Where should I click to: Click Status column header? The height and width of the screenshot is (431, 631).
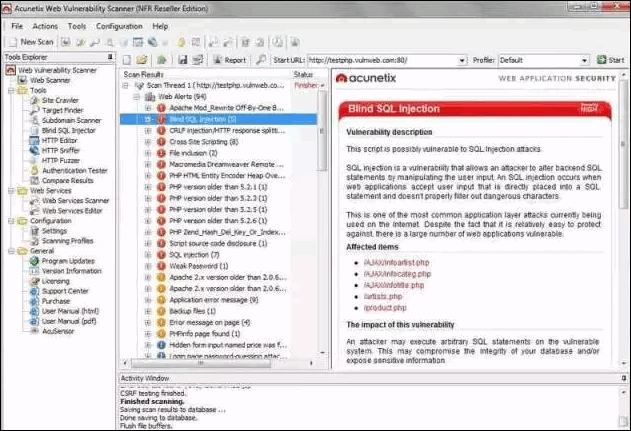pyautogui.click(x=303, y=74)
